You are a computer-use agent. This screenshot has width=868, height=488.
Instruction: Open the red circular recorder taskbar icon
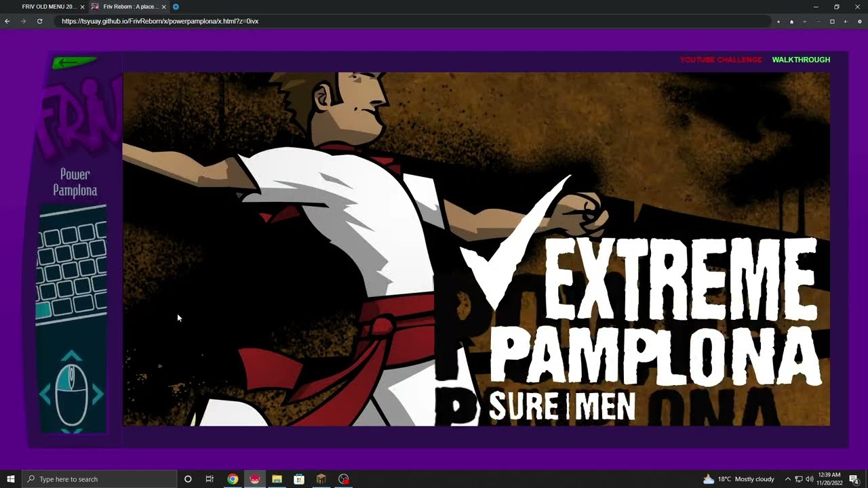click(344, 479)
